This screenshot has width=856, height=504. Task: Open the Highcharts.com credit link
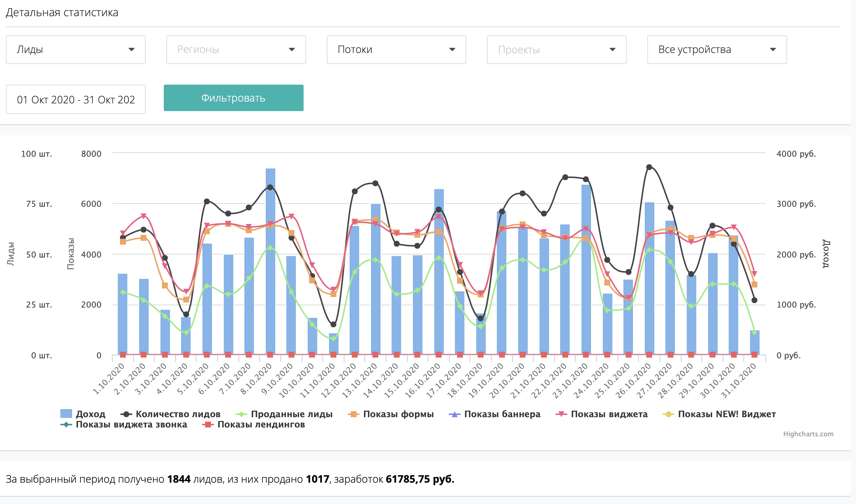[x=808, y=434]
